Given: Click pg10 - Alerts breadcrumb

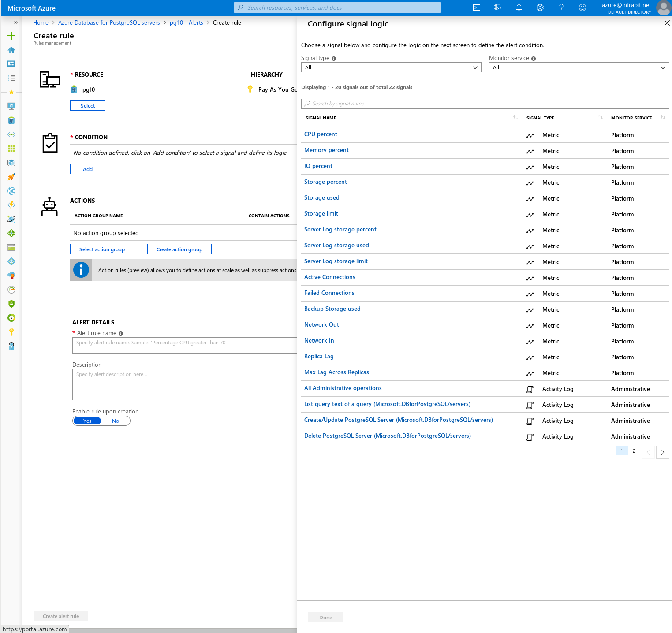Looking at the screenshot, I should click(187, 22).
